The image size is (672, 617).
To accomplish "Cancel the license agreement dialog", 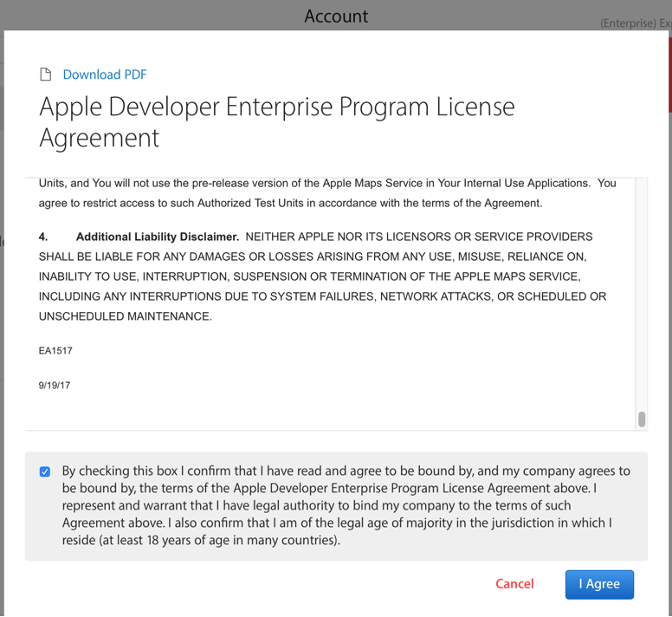I will [x=514, y=583].
